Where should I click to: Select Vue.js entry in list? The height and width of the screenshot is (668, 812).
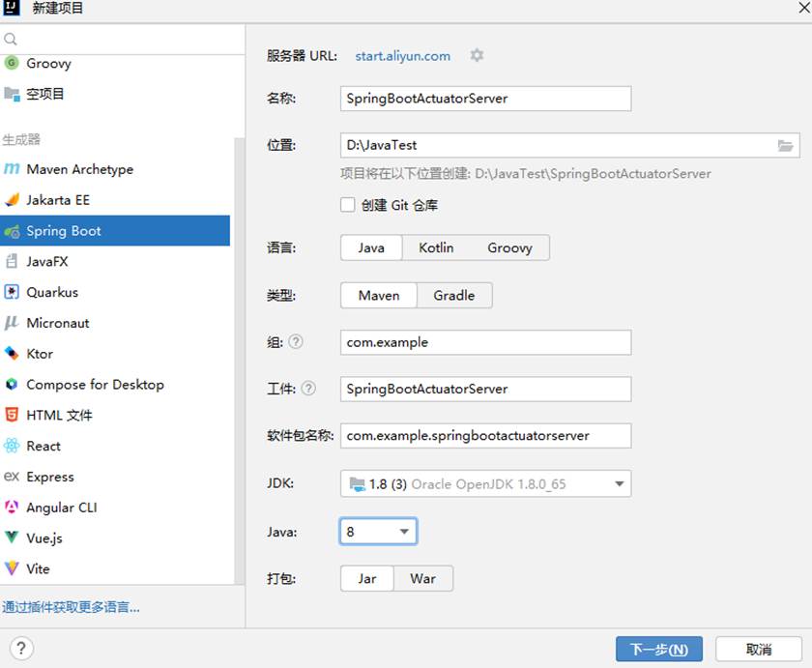coord(115,538)
